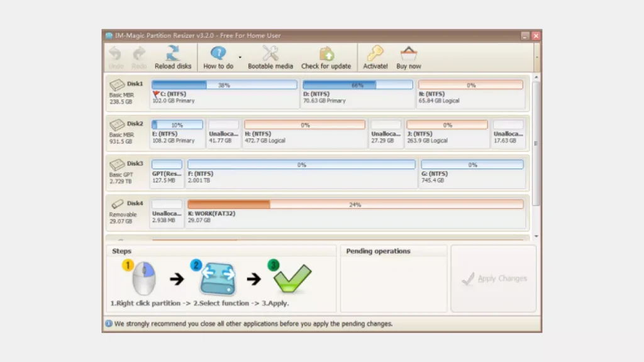Select the C: (NTFS) partition usage bar
Screen dimensions: 644x362
pyautogui.click(x=225, y=85)
